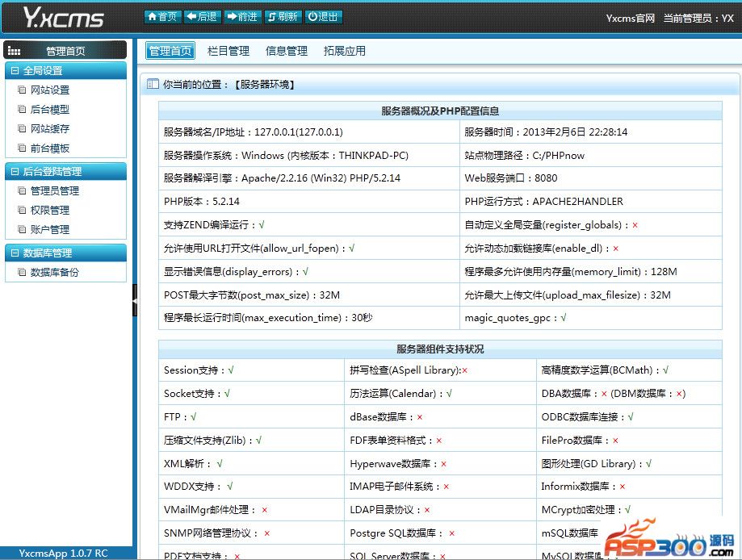742x560 pixels.
Task: Collapse the 数据库管理 section
Action: tap(15, 253)
